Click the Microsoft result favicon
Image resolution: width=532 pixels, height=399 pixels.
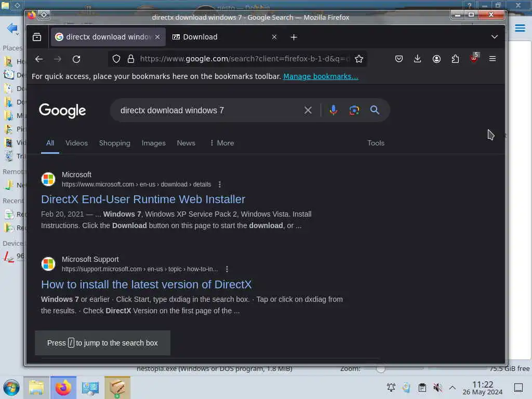pyautogui.click(x=48, y=179)
